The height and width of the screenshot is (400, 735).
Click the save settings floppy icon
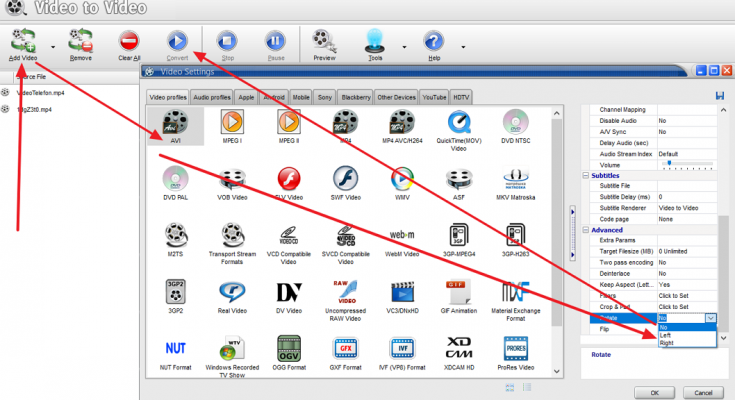click(720, 96)
